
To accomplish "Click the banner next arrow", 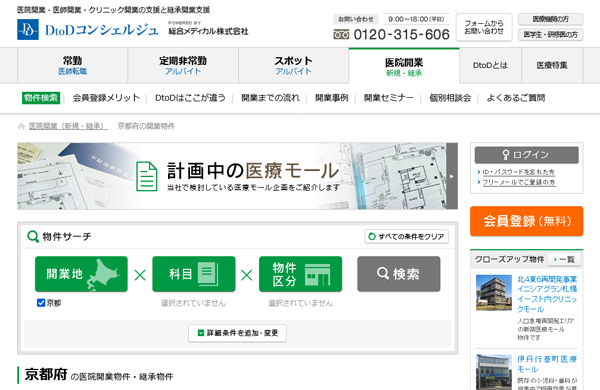I will click(452, 176).
